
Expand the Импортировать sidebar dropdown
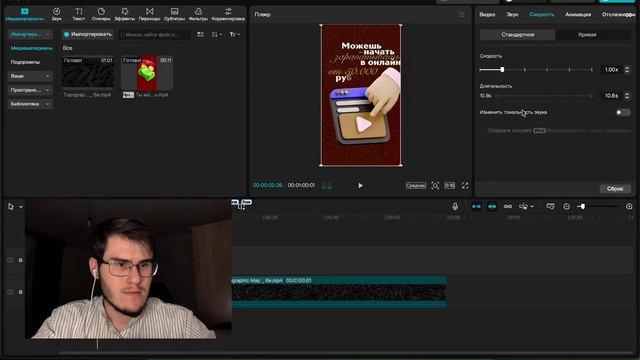click(x=30, y=34)
